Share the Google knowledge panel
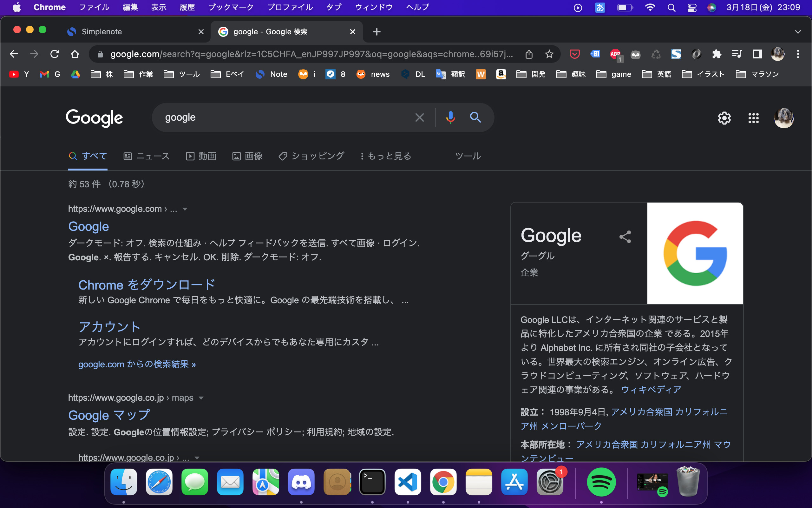812x508 pixels. [625, 237]
